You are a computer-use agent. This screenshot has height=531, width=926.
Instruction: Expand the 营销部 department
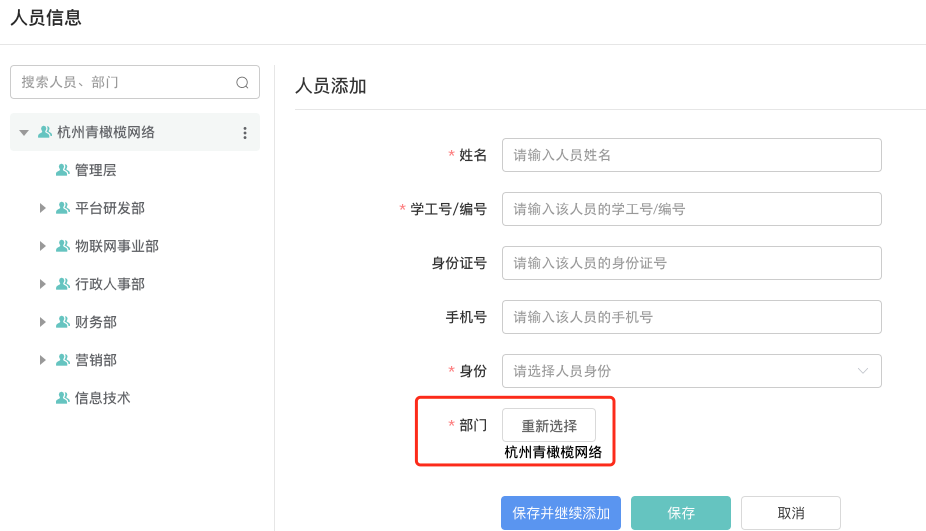pyautogui.click(x=42, y=360)
